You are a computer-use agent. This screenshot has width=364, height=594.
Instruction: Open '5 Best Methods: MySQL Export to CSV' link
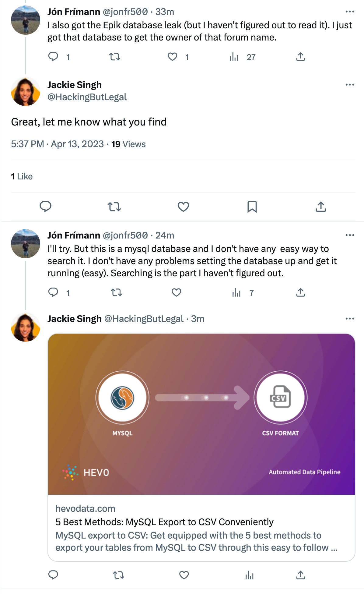[x=164, y=522]
